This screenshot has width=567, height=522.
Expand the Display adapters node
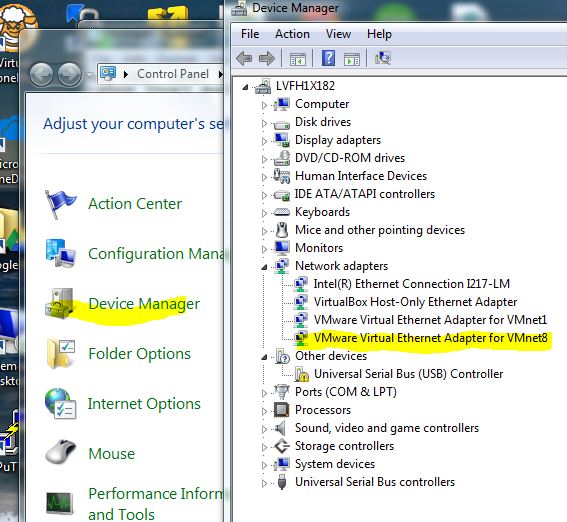tap(264, 141)
